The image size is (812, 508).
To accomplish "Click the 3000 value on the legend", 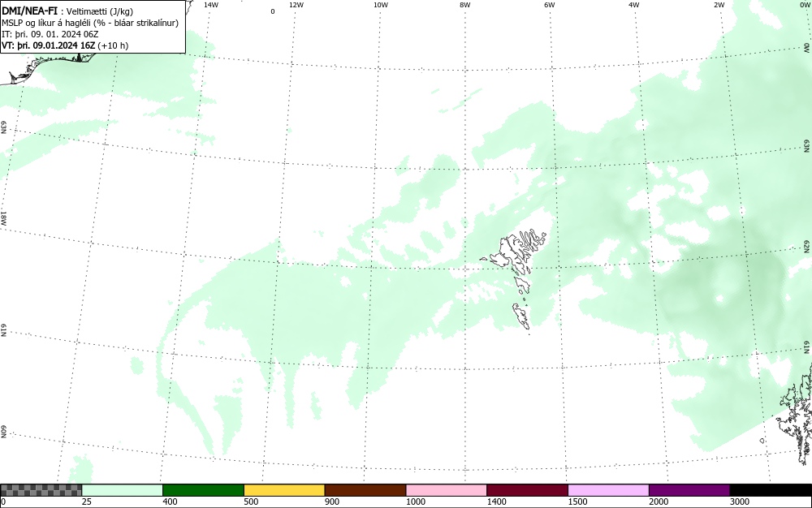I will tap(740, 502).
